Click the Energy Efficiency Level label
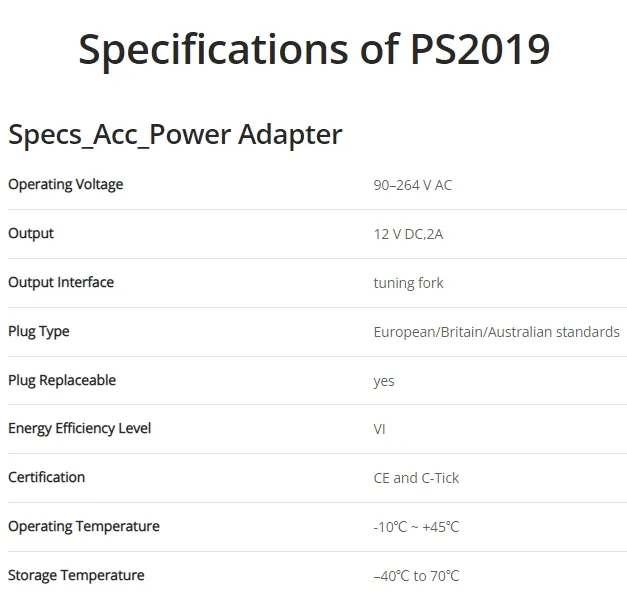This screenshot has width=627, height=594. pos(80,429)
